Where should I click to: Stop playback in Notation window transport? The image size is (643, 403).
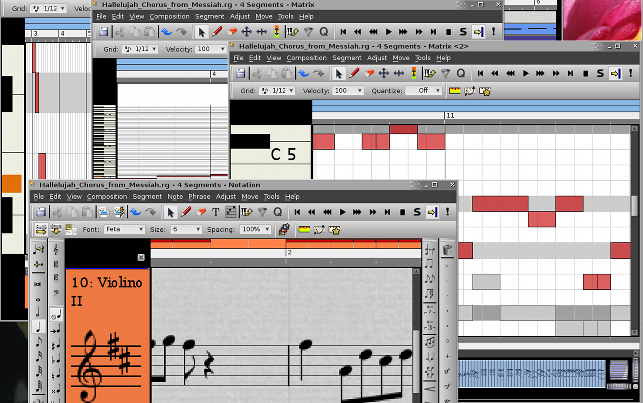tap(402, 212)
